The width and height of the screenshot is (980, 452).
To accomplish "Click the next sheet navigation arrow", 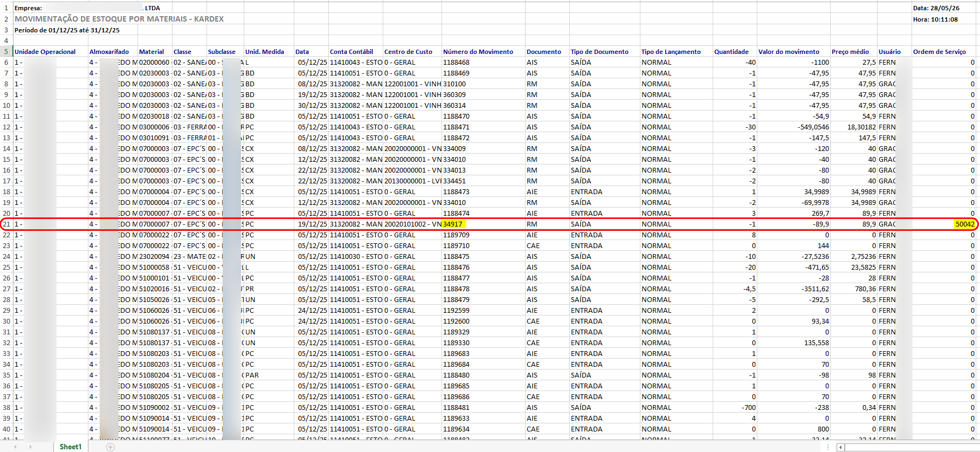I will (x=30, y=447).
